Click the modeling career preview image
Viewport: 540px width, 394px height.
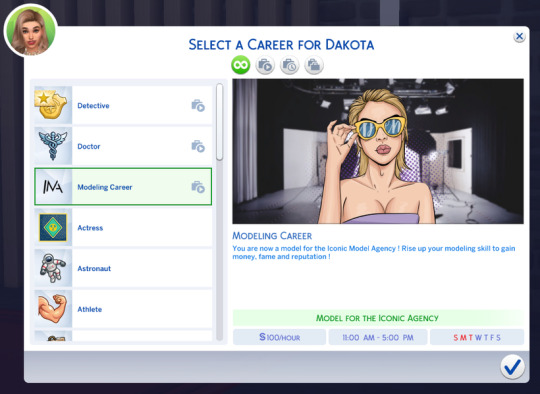point(378,151)
